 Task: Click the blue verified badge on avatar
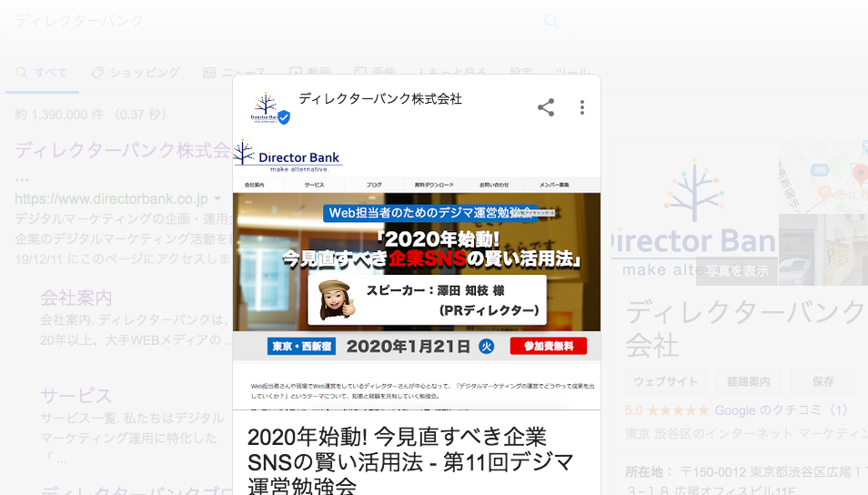[x=284, y=117]
